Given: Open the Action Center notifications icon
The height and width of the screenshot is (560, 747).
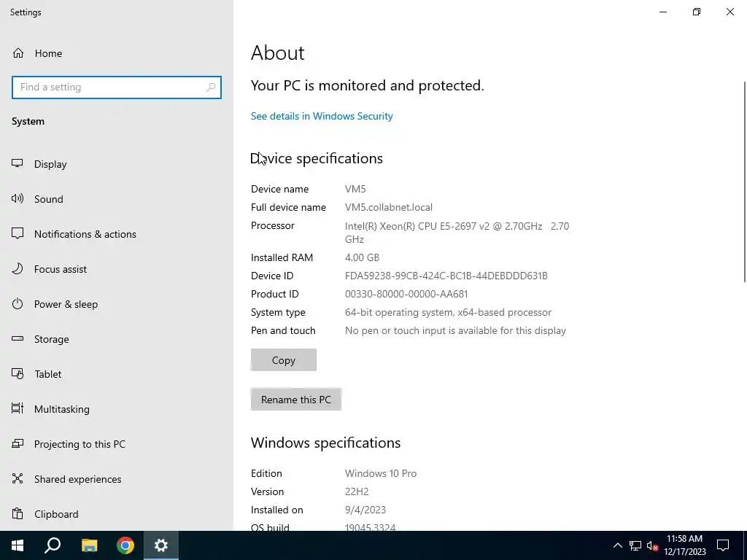Looking at the screenshot, I should 723,545.
